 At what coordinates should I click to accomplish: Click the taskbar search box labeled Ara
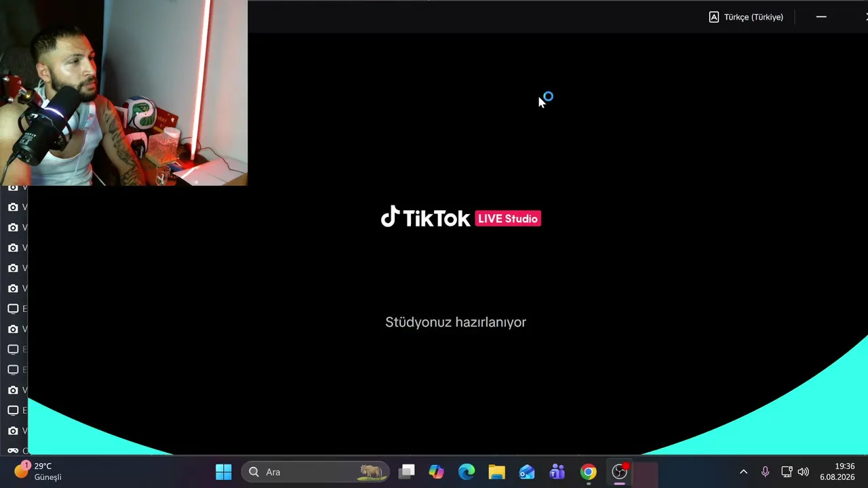(x=315, y=472)
